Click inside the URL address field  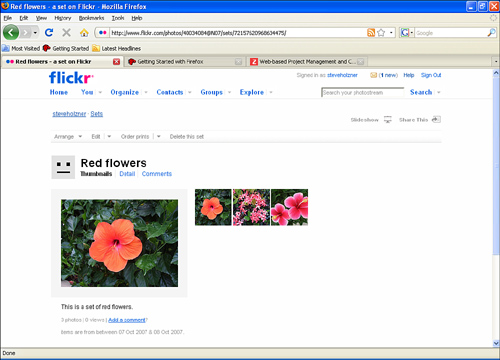click(x=237, y=33)
